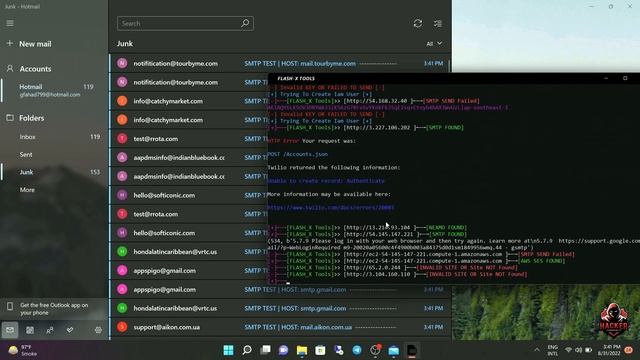Open Mail app from taskbar

pos(394,350)
